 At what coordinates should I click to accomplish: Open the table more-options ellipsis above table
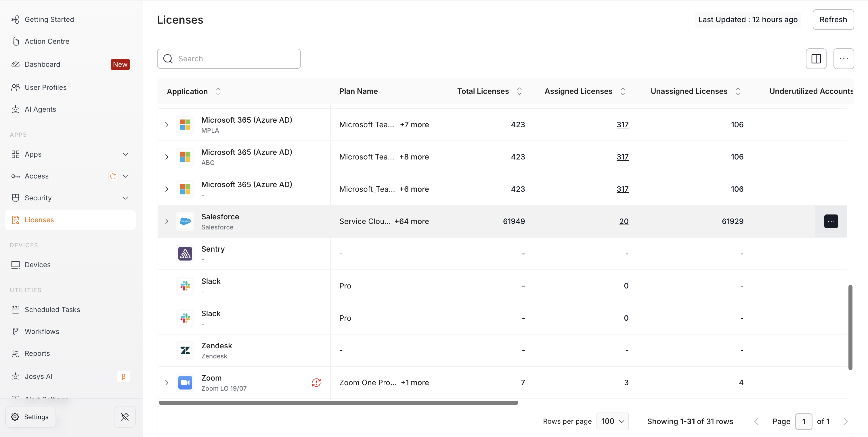point(843,59)
